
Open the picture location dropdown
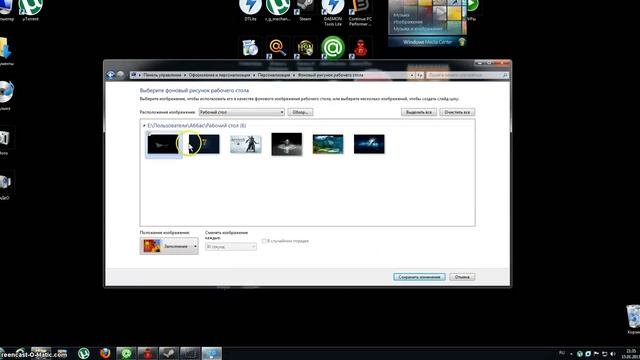coord(242,112)
